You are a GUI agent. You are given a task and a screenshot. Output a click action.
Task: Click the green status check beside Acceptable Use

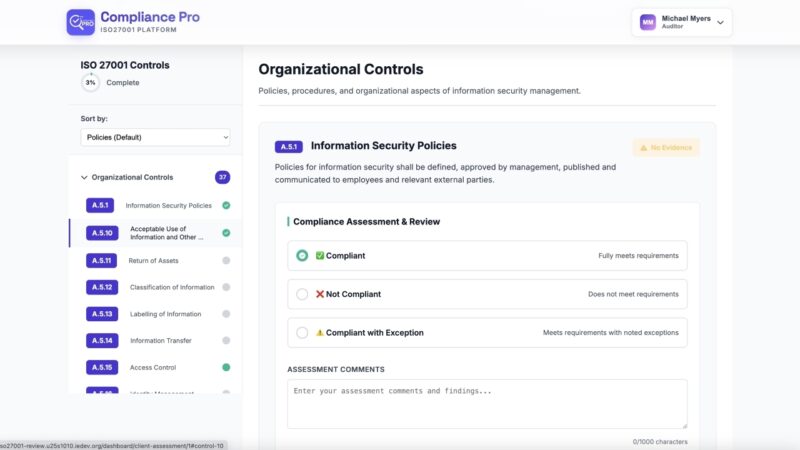pos(226,233)
